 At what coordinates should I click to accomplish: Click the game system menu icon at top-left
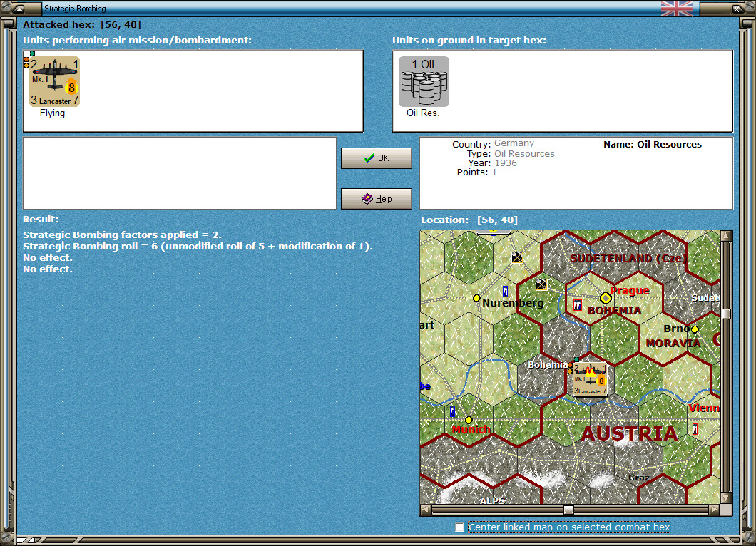click(18, 9)
